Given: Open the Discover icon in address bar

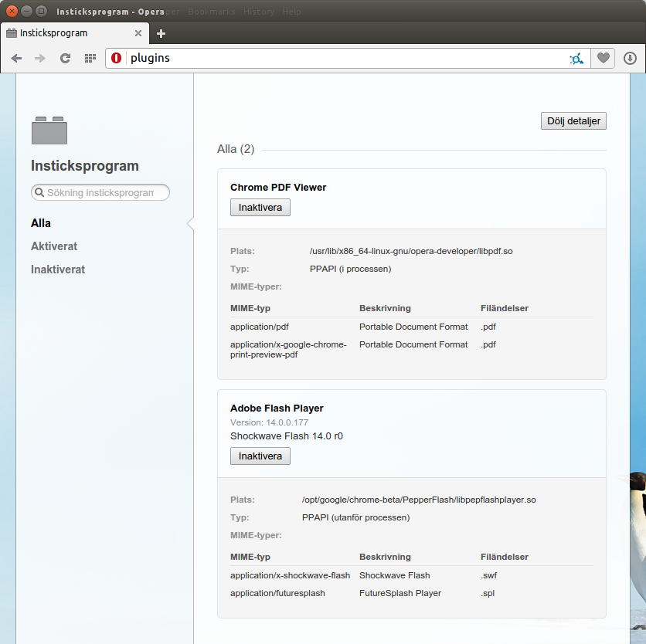Looking at the screenshot, I should (x=576, y=59).
